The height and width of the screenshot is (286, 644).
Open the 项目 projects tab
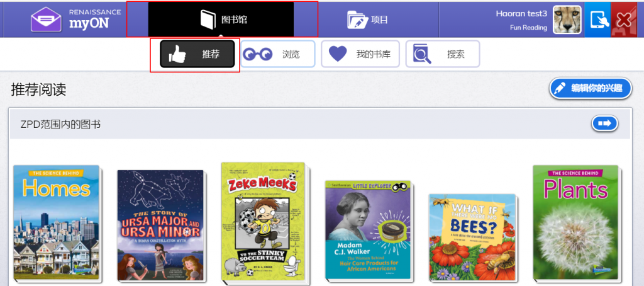coord(367,20)
